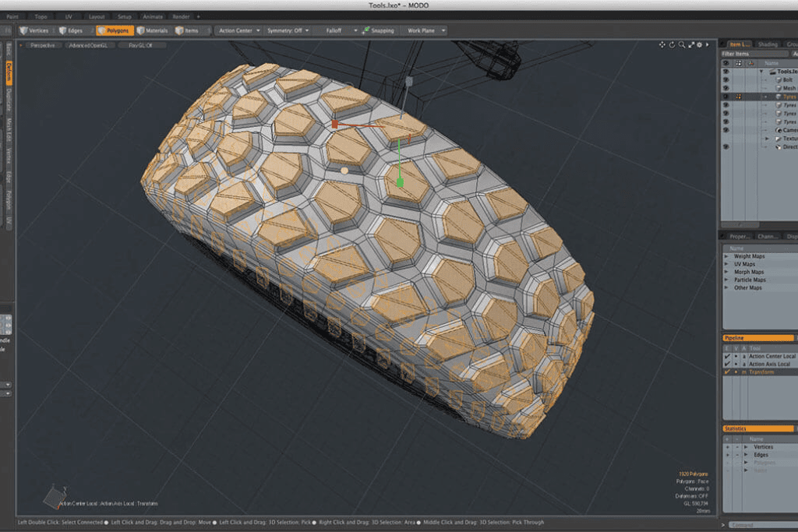The width and height of the screenshot is (798, 532).
Task: Click the Mesh item cube icon
Action: pos(779,88)
